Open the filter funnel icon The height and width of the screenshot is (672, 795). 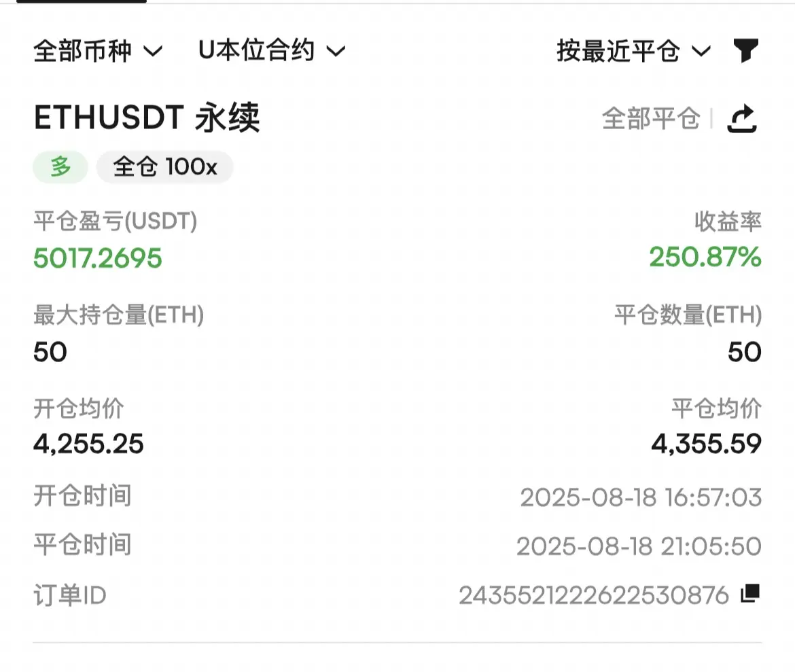click(x=746, y=50)
